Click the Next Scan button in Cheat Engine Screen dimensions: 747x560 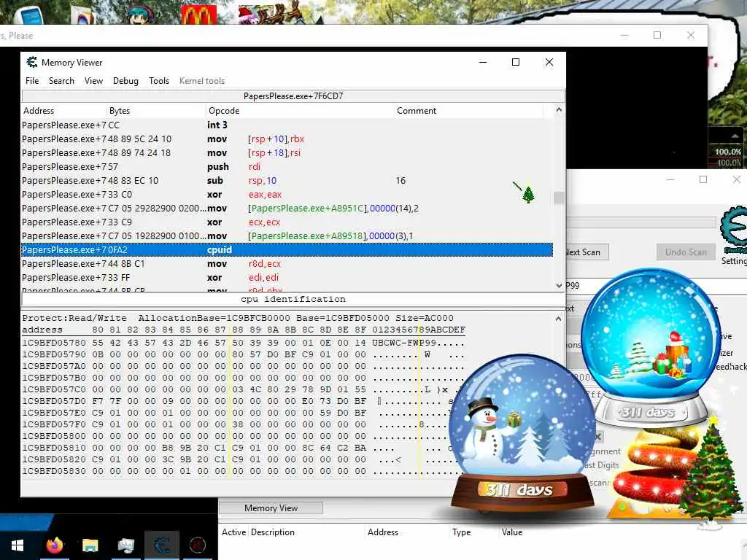[x=584, y=252]
